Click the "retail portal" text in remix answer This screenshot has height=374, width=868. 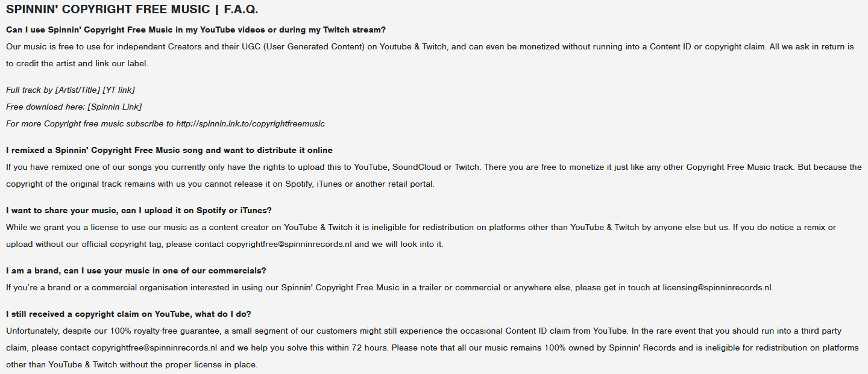point(410,184)
